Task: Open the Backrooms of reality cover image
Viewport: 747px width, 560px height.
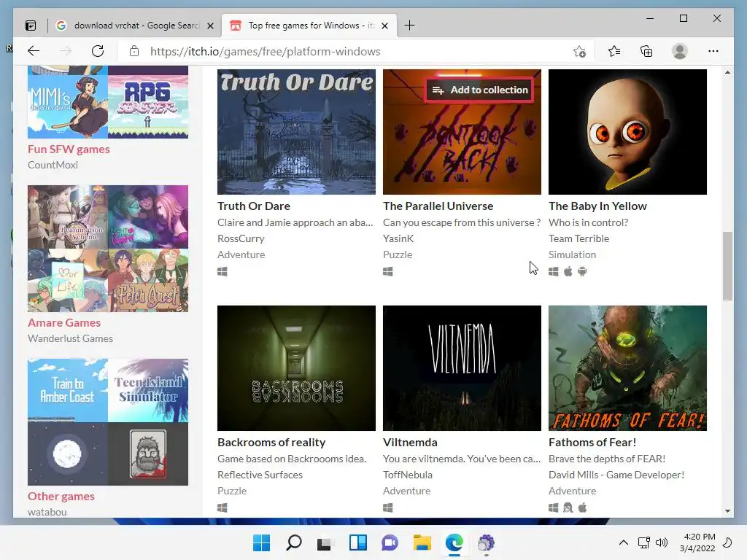Action: coord(296,368)
